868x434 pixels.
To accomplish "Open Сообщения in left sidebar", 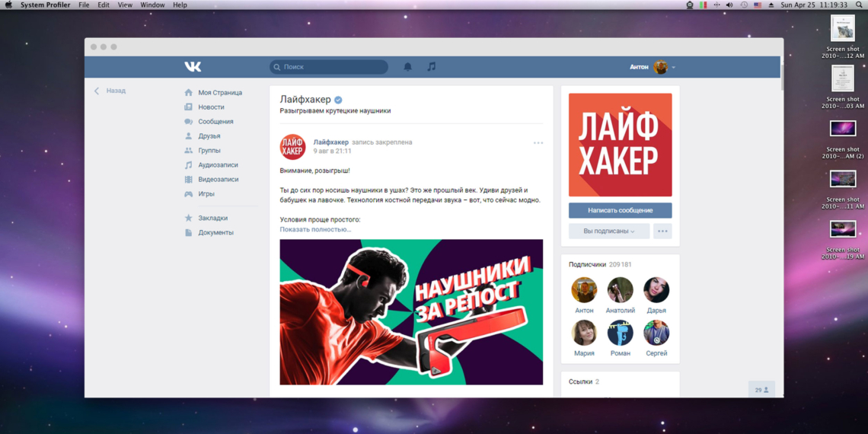I will [x=215, y=122].
